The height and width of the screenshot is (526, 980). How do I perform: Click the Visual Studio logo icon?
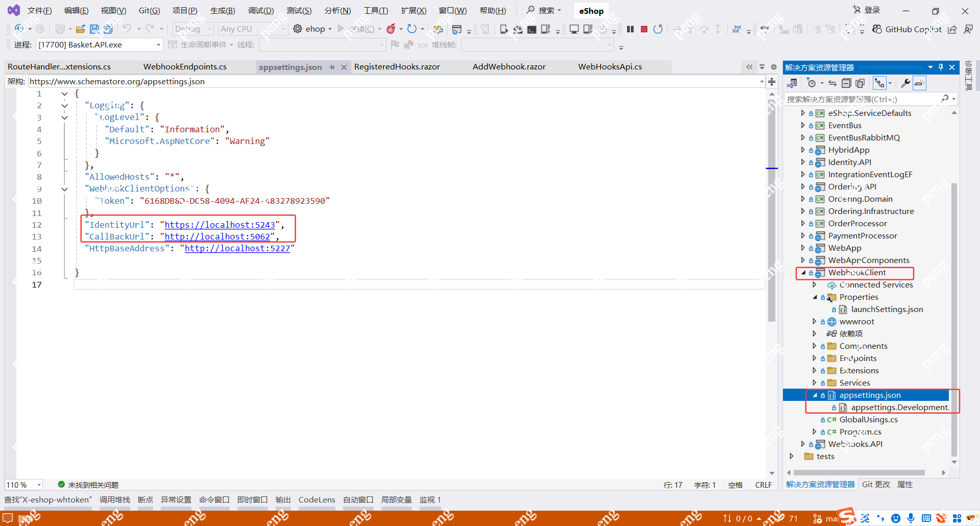point(14,10)
